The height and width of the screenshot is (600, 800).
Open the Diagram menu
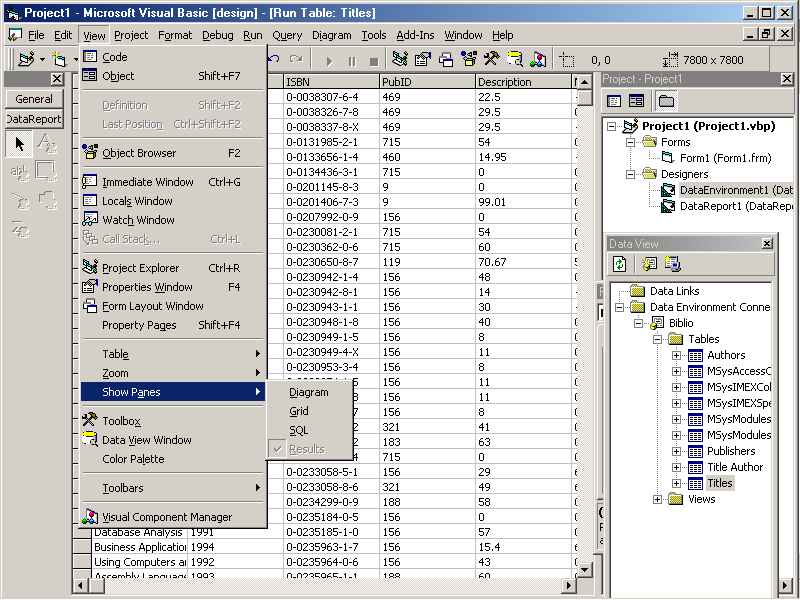(332, 35)
